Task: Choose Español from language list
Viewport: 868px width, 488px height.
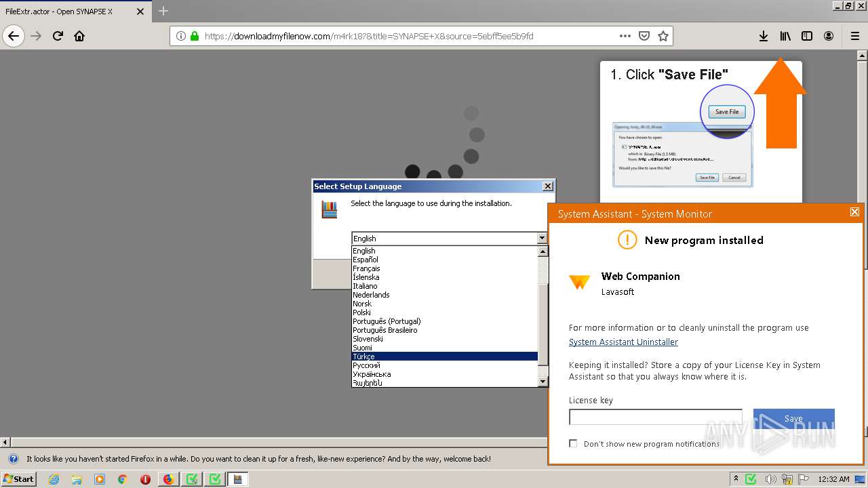Action: (444, 260)
